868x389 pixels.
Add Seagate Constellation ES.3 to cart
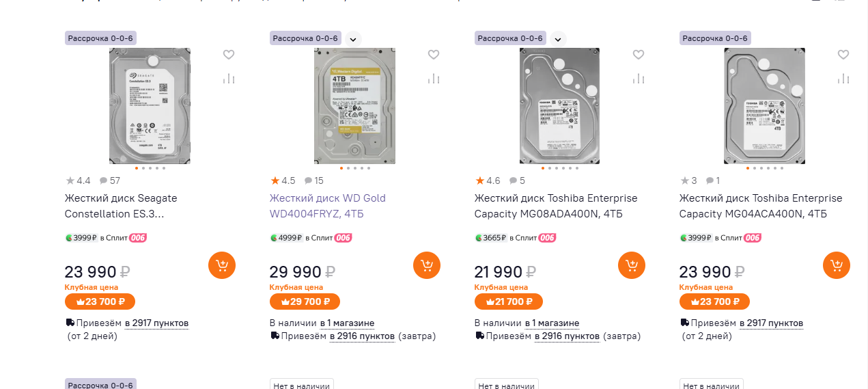pos(221,265)
